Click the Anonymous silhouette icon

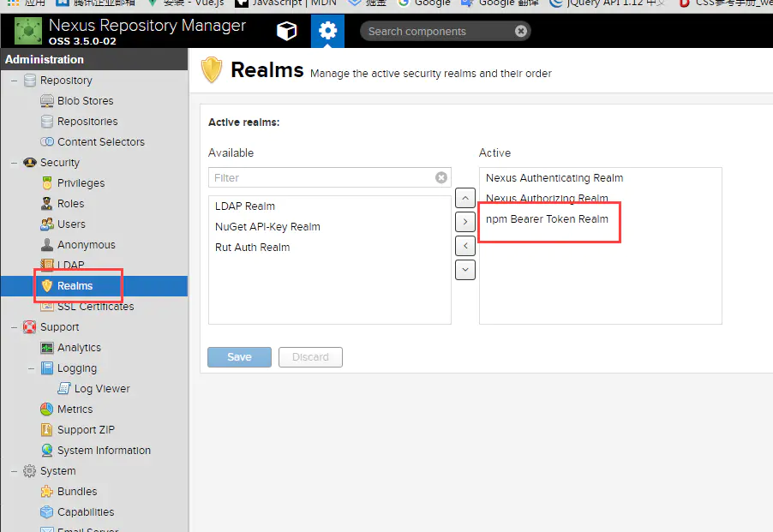click(47, 245)
